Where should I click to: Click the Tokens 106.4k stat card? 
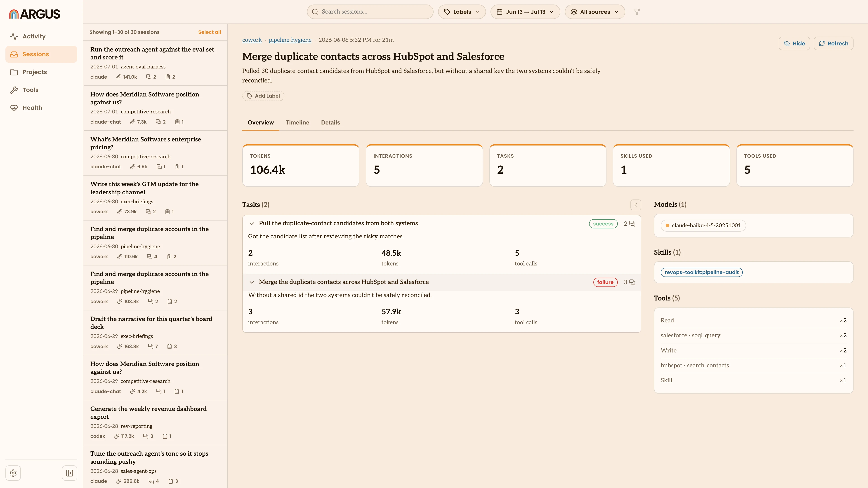coord(301,166)
